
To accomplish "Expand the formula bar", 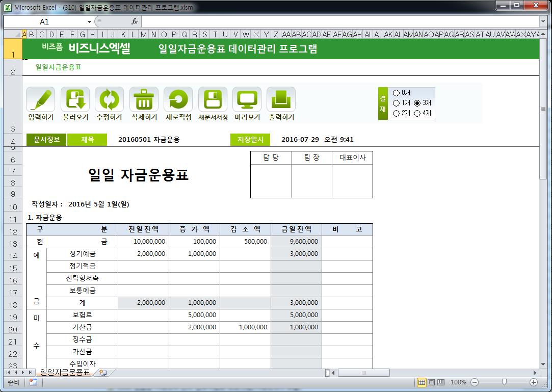I will pyautogui.click(x=543, y=22).
